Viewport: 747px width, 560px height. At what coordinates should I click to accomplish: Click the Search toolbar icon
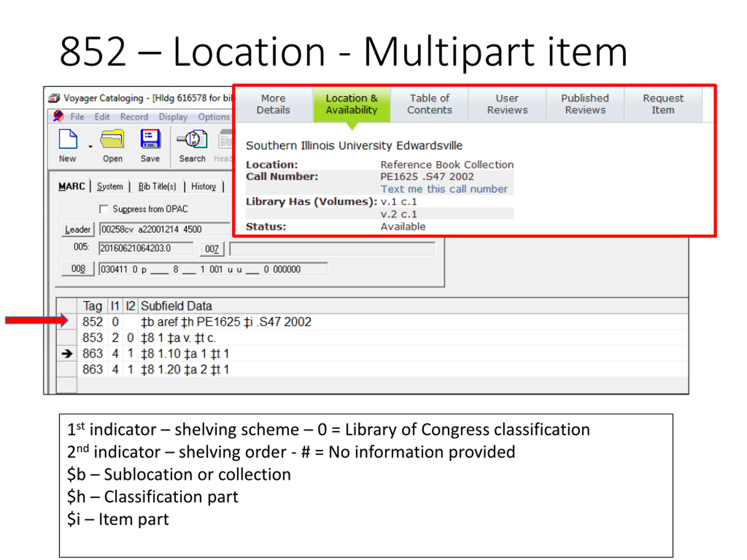(192, 139)
